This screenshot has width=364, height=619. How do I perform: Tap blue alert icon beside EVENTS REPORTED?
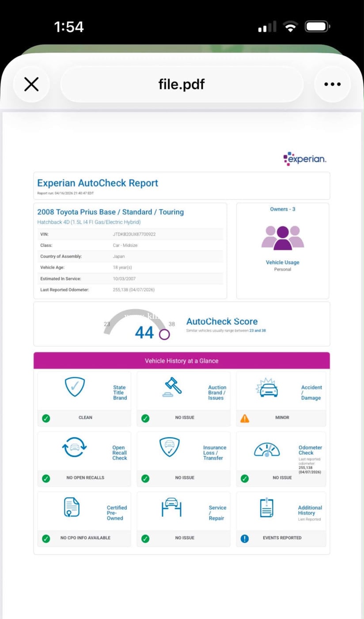pyautogui.click(x=245, y=539)
